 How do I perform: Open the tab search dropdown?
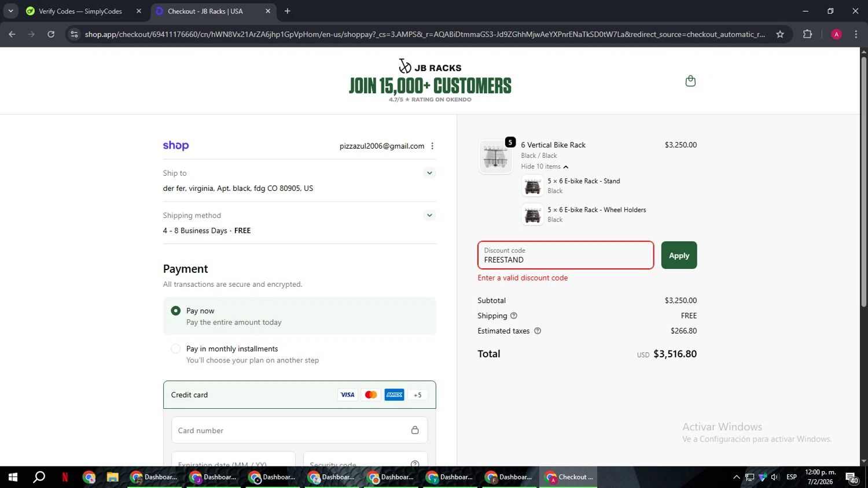pyautogui.click(x=10, y=11)
